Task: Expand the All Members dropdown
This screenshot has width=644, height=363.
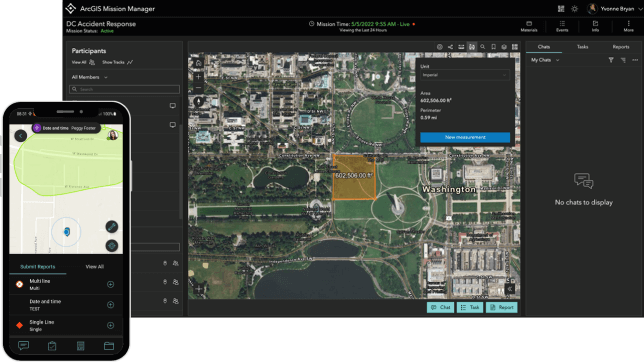Action: pos(90,77)
